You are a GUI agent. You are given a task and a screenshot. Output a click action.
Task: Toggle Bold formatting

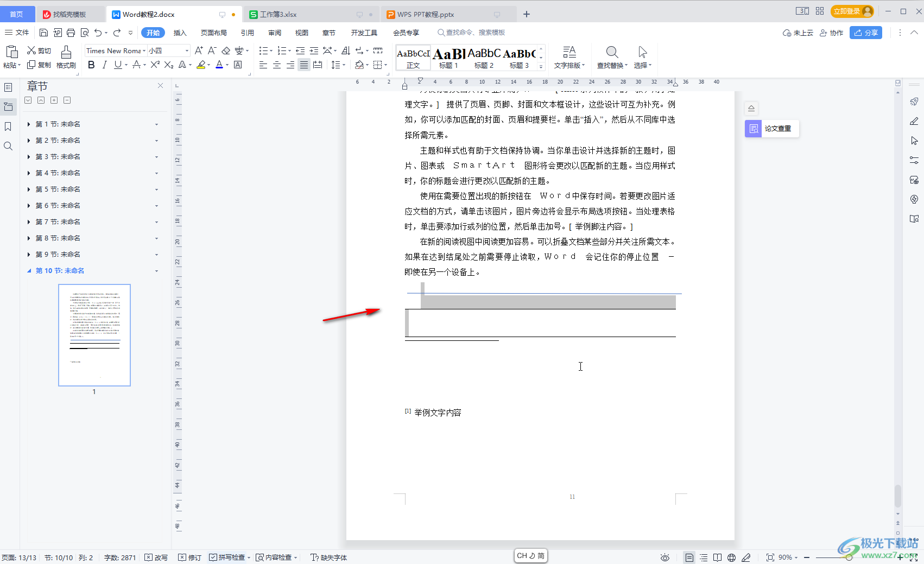[x=91, y=65]
